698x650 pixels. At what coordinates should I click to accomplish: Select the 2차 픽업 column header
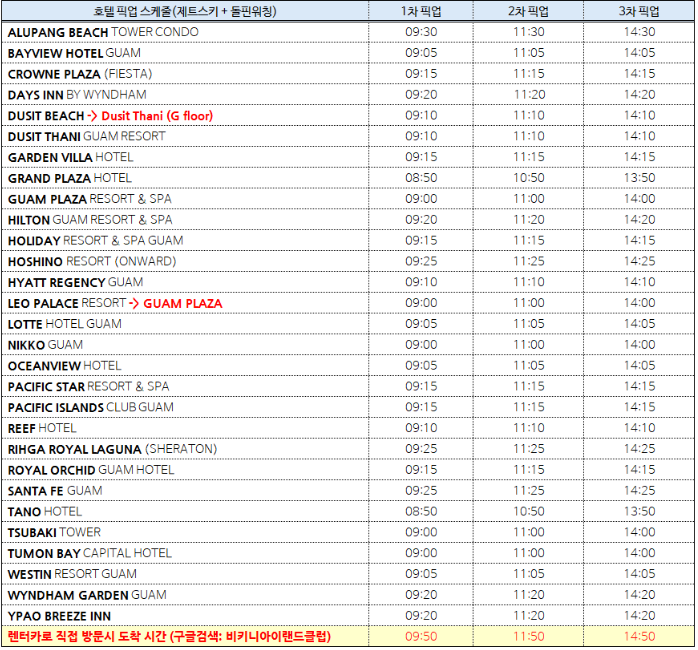click(x=529, y=11)
